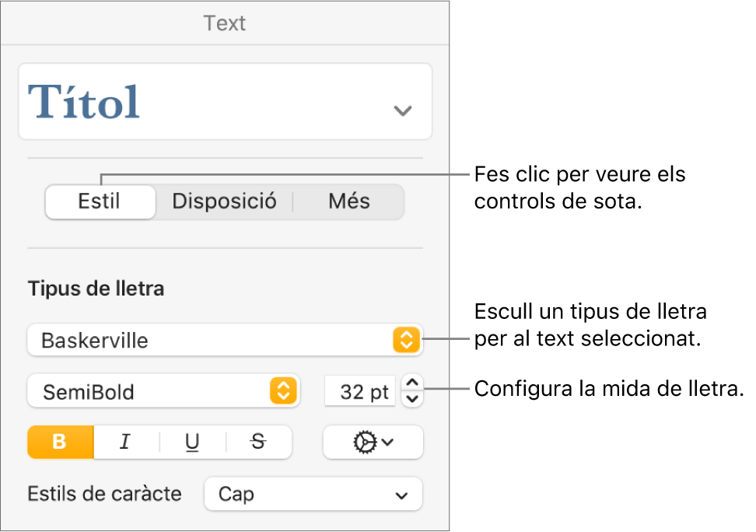The height and width of the screenshot is (532, 756).
Task: Decrease font size with down arrow
Action: [x=412, y=399]
